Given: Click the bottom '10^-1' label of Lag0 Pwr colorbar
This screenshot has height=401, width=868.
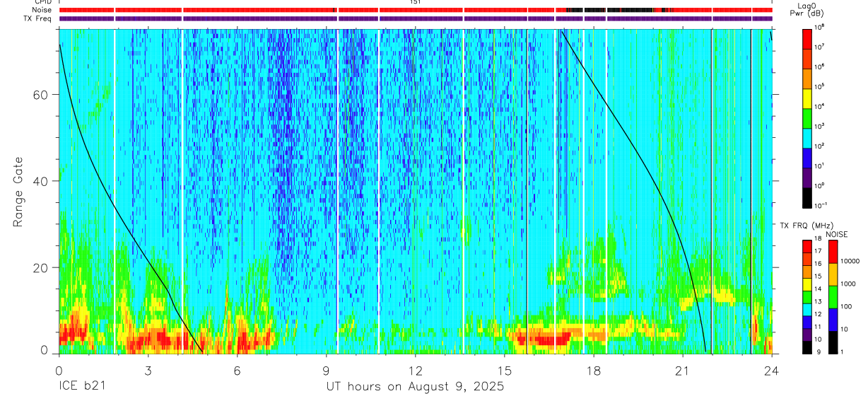Looking at the screenshot, I should click(822, 205).
